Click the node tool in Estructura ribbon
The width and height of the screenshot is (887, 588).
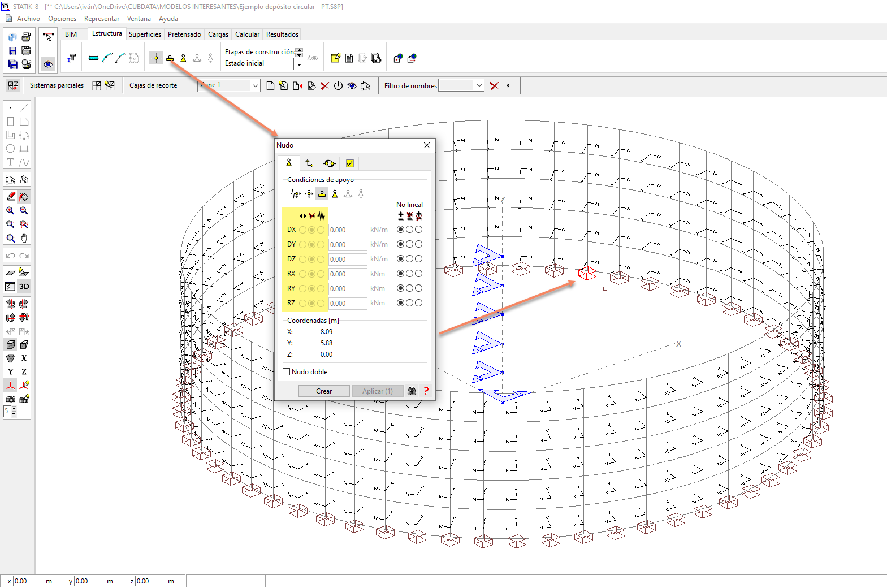point(156,58)
